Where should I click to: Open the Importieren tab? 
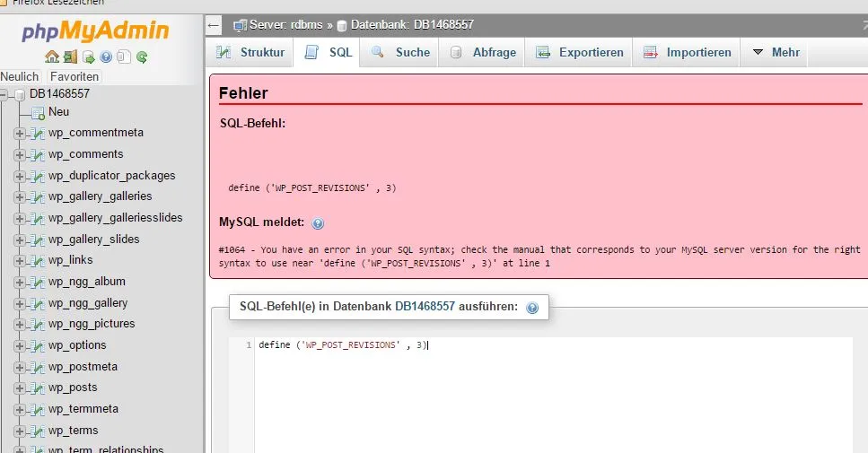[687, 53]
